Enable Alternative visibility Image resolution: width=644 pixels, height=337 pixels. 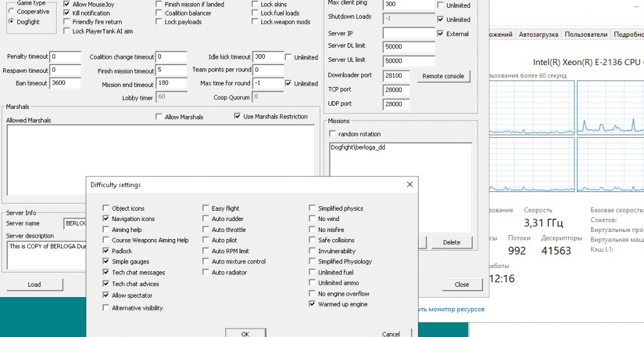[x=106, y=307]
